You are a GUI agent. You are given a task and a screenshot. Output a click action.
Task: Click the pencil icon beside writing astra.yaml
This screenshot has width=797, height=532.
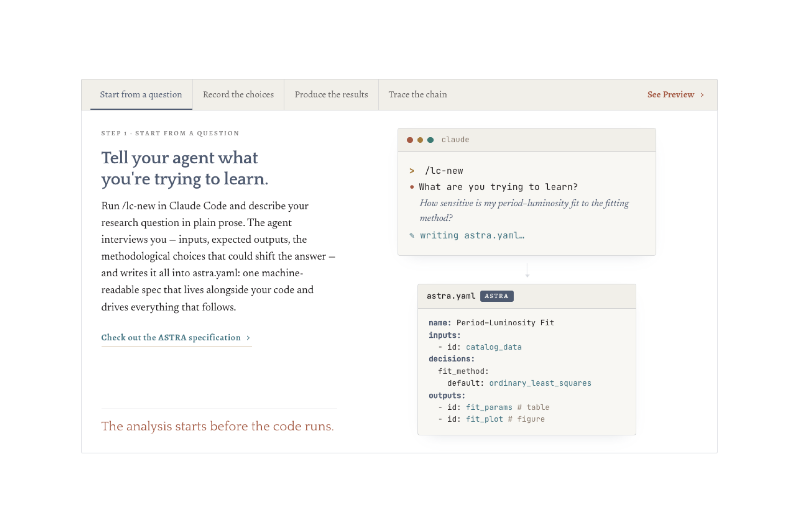click(x=412, y=235)
